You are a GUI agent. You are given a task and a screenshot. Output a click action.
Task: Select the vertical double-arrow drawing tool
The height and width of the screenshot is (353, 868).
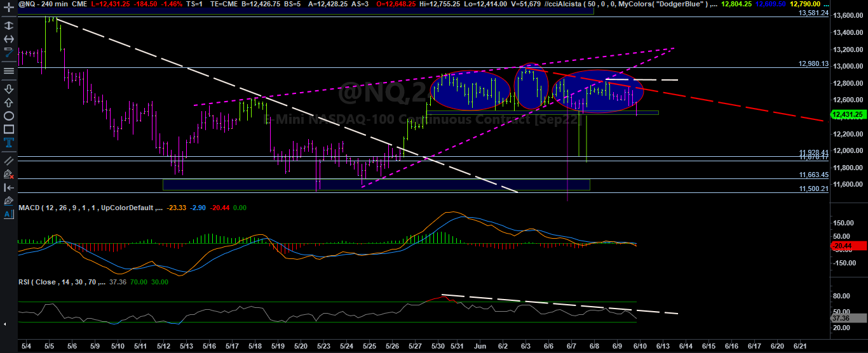[9, 25]
